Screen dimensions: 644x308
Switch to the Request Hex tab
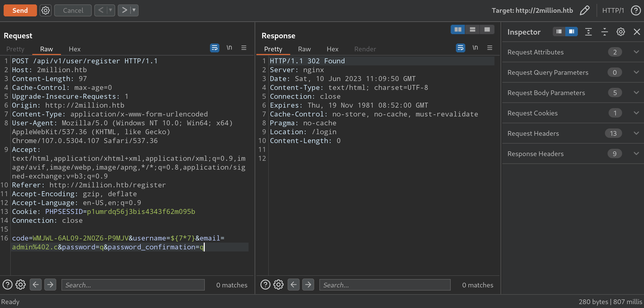point(75,49)
